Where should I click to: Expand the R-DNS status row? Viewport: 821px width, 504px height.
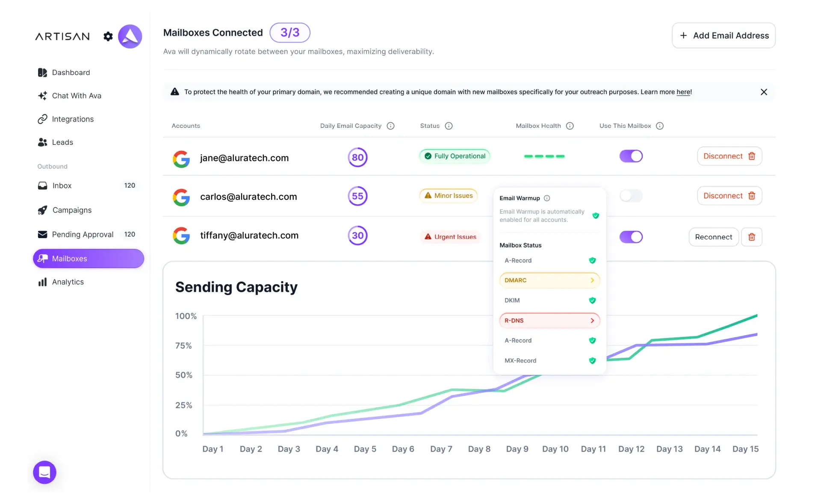tap(549, 321)
